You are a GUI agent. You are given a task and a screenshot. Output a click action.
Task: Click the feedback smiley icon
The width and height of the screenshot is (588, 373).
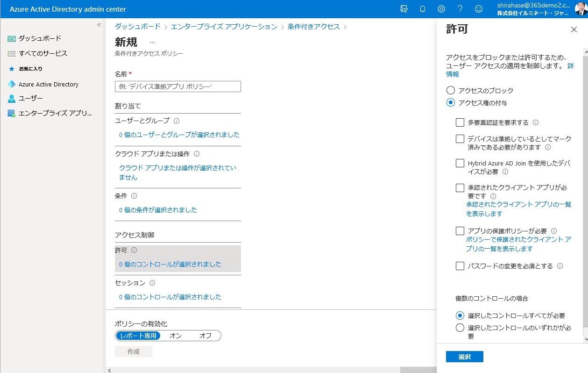(479, 9)
